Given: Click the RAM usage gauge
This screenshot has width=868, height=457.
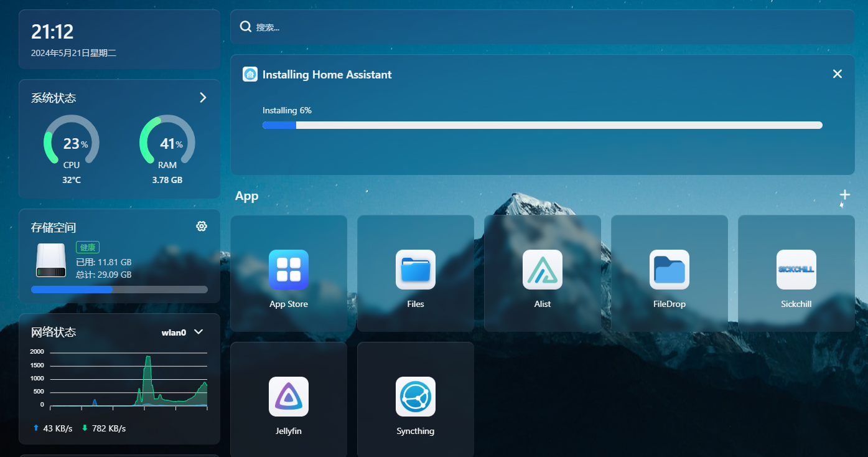Looking at the screenshot, I should 167,140.
